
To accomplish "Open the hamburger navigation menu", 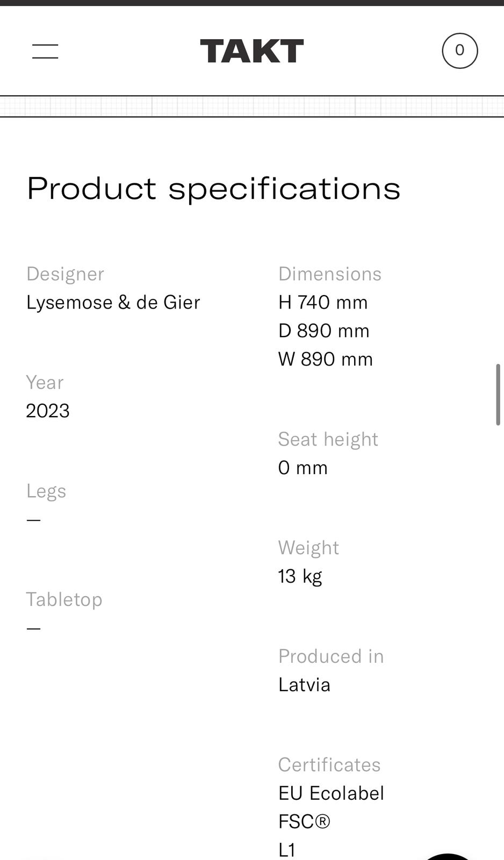I will pyautogui.click(x=45, y=52).
